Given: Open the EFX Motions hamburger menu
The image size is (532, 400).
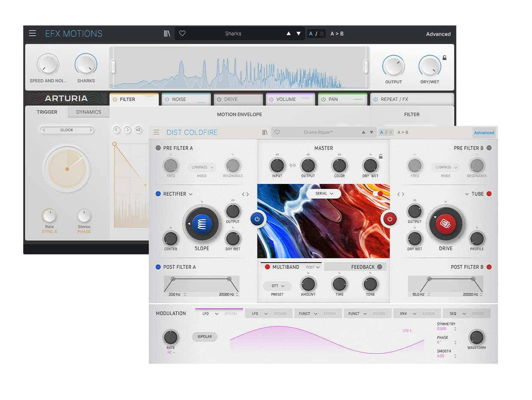Looking at the screenshot, I should click(33, 33).
